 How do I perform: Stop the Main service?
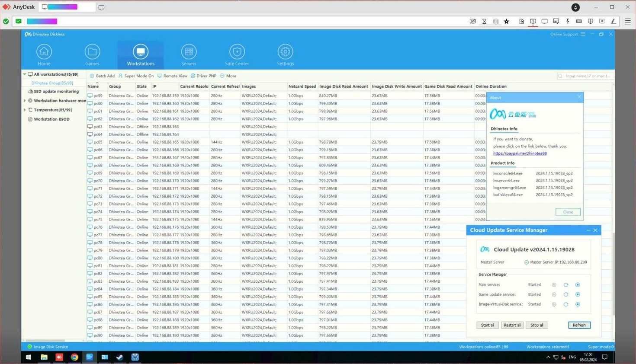pyautogui.click(x=578, y=285)
